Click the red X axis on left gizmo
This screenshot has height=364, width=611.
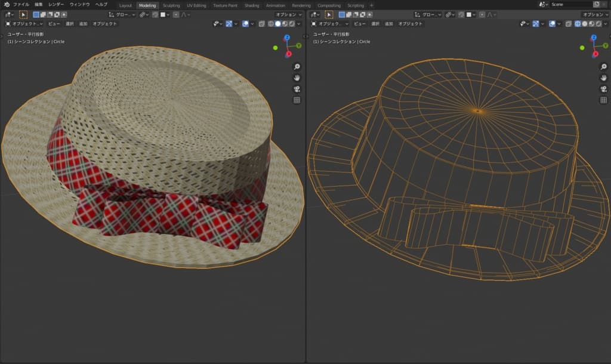[x=288, y=54]
